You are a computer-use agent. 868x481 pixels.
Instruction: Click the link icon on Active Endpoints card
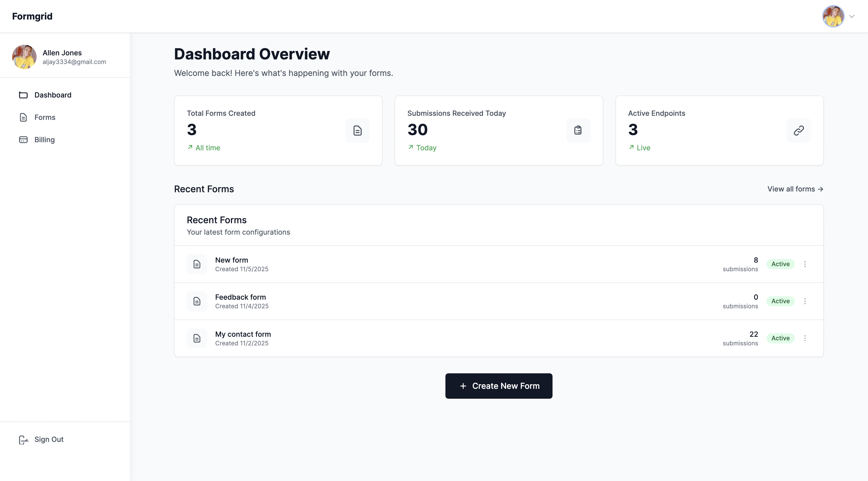pyautogui.click(x=799, y=131)
